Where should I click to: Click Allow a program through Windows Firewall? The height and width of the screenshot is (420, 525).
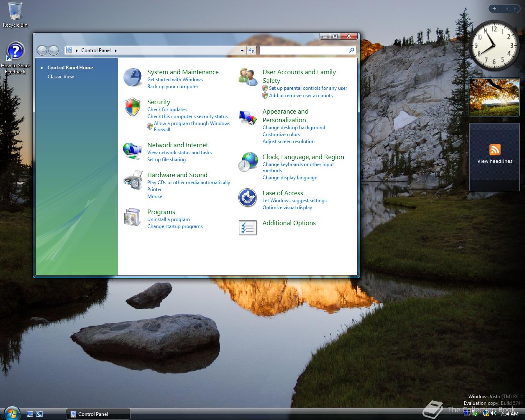[x=192, y=126]
